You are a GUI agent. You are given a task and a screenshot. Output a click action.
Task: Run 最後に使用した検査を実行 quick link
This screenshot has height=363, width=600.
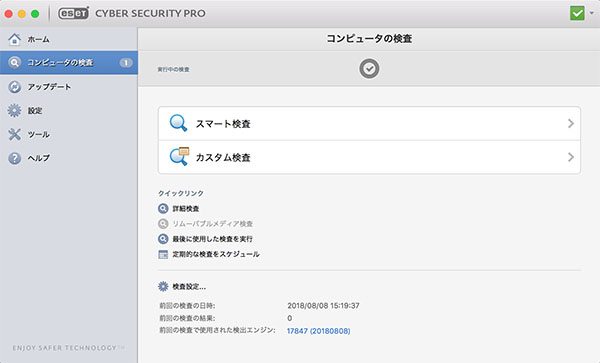pyautogui.click(x=212, y=239)
